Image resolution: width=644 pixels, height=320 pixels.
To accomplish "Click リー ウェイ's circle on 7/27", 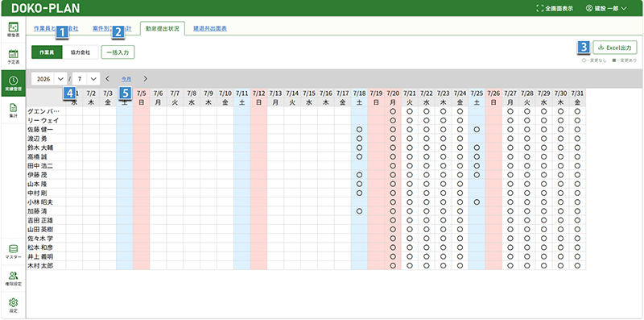I will [510, 120].
